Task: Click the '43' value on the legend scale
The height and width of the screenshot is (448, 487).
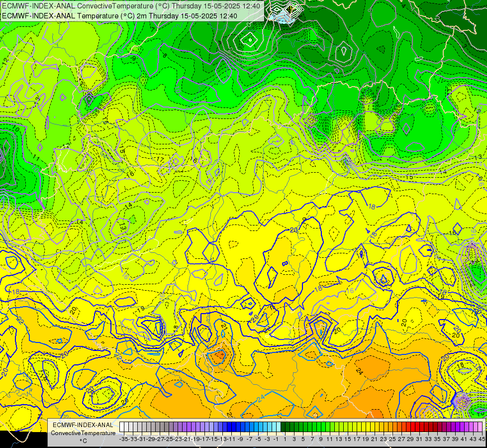Action: [x=474, y=439]
